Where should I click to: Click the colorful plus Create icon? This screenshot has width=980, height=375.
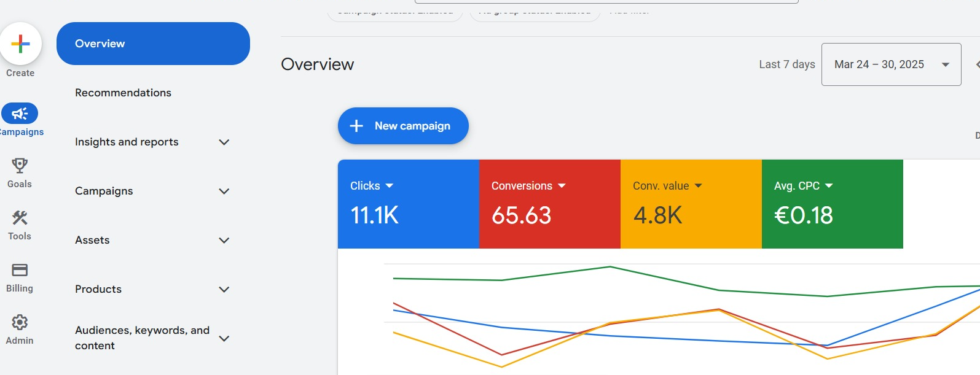(20, 44)
